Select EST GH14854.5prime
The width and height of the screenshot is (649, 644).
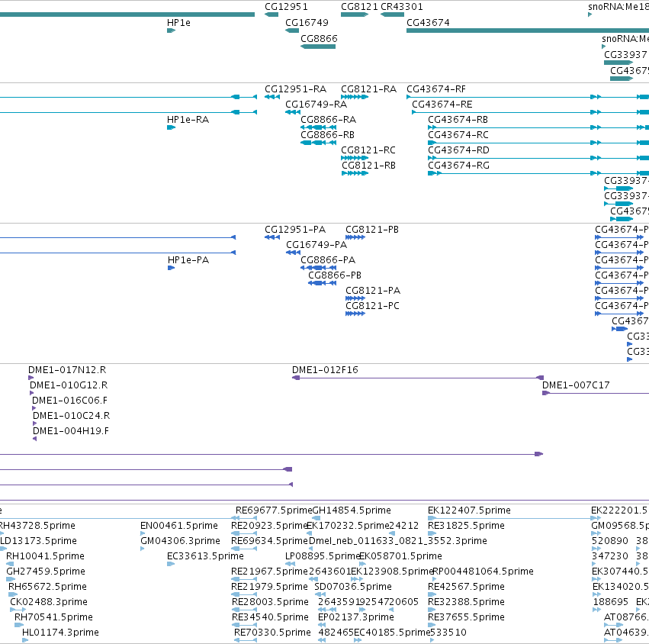[x=352, y=510]
